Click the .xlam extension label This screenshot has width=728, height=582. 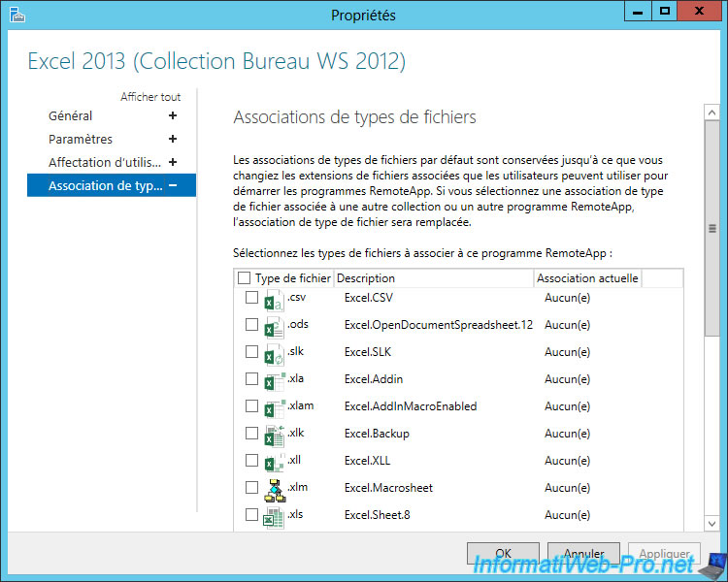point(300,405)
